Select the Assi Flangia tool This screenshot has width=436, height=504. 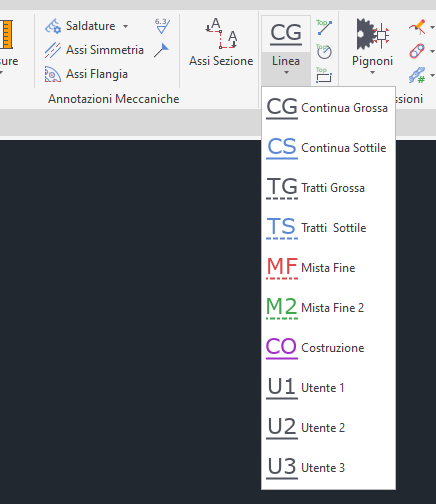86,74
